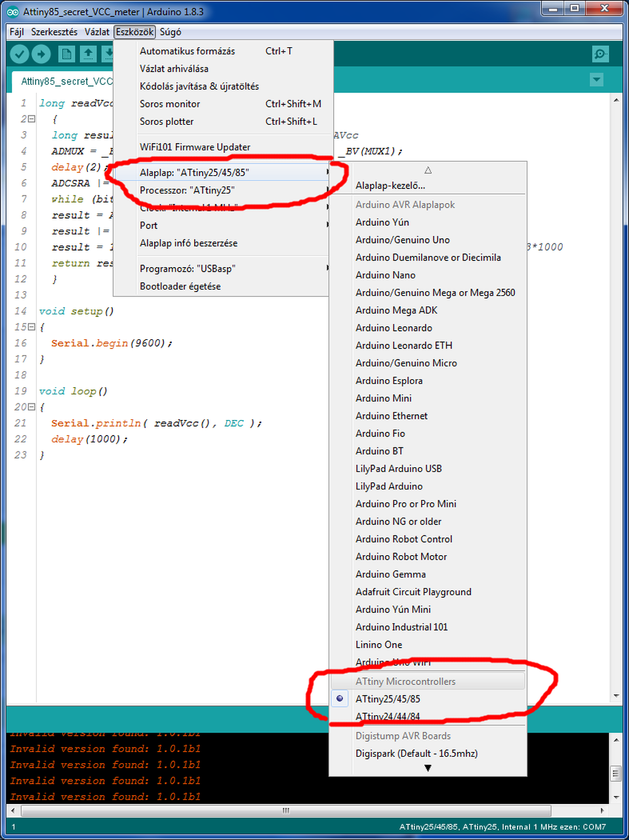
Task: Select Arduino Mega ADK board
Action: point(428,310)
